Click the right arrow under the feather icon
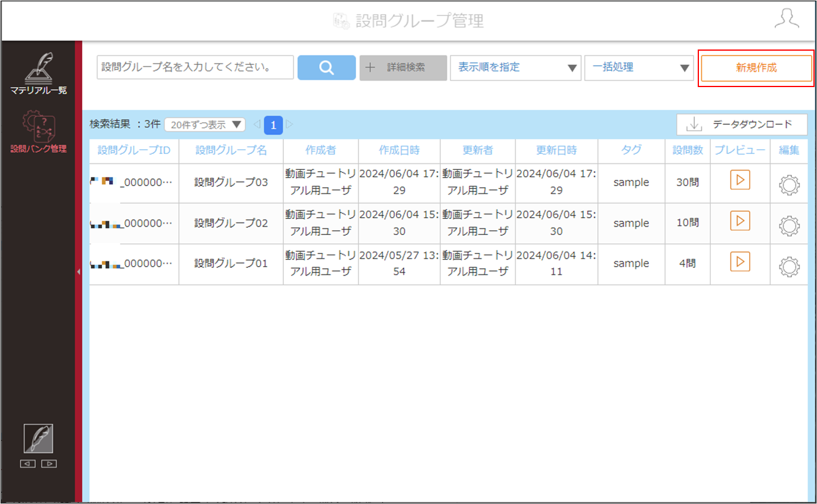The width and height of the screenshot is (817, 504). pos(49,463)
